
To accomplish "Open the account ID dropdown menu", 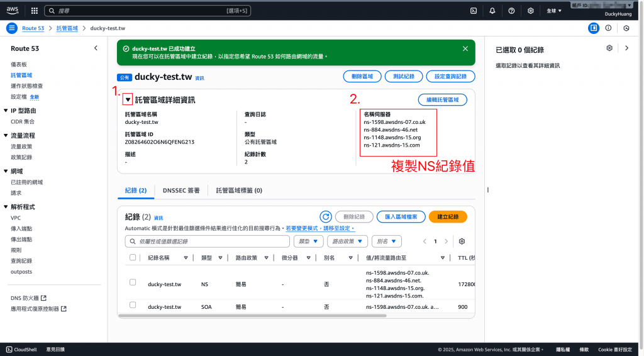I will tap(602, 5).
